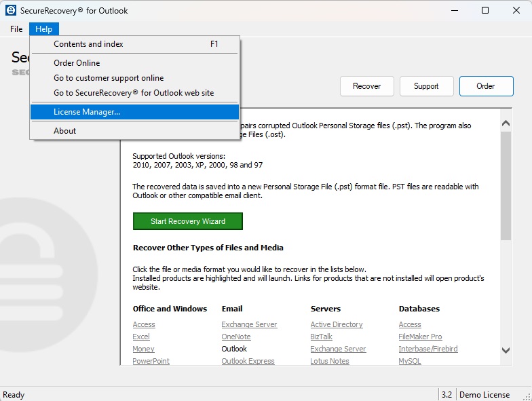Viewport: 532px width, 401px height.
Task: Open SecureRecovery for Outlook web site entry
Action: 134,93
